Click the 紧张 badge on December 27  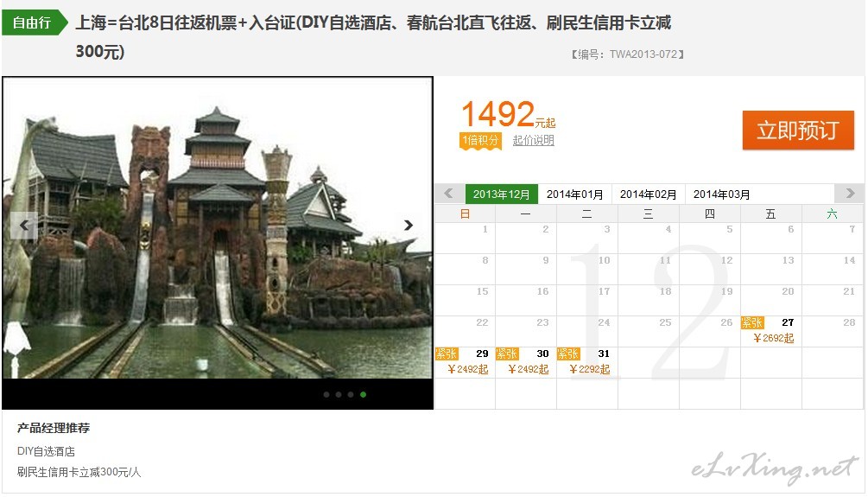pyautogui.click(x=752, y=322)
